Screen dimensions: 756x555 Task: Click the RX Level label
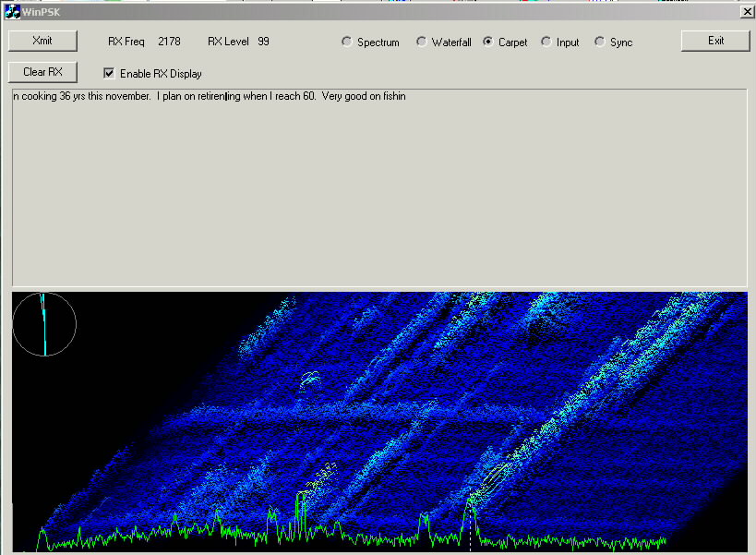[228, 42]
